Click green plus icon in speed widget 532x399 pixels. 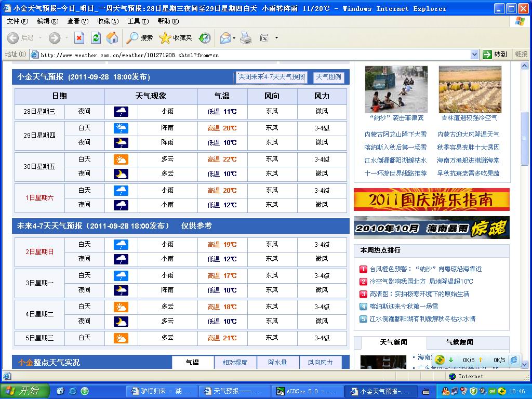pyautogui.click(x=440, y=360)
